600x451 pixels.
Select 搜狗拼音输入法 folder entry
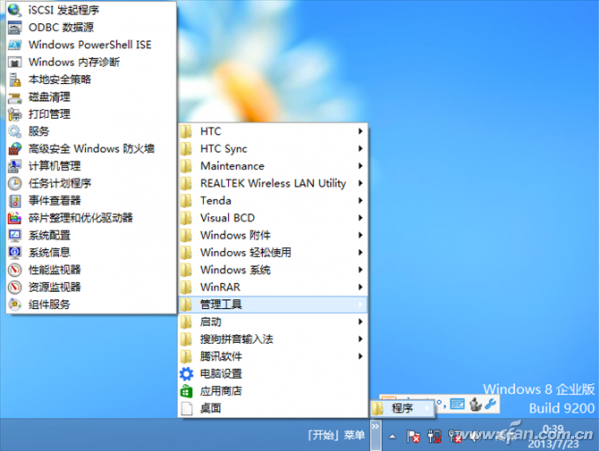point(273,339)
